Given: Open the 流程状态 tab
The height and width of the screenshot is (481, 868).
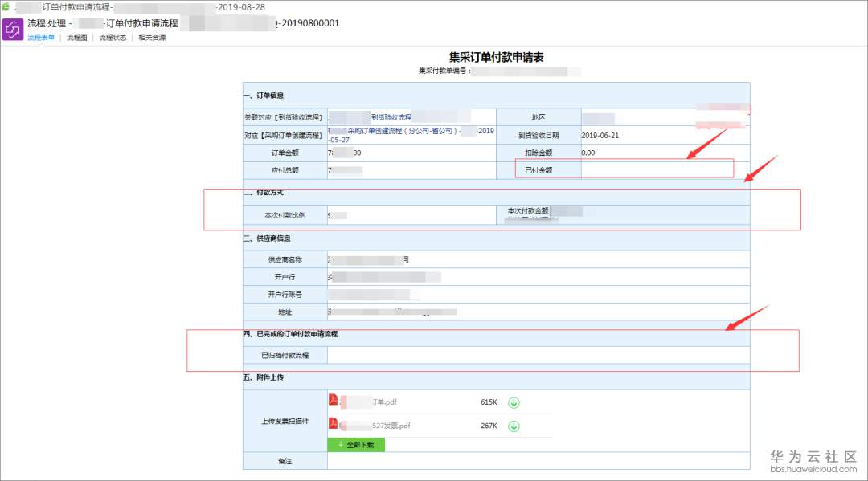Looking at the screenshot, I should 113,38.
